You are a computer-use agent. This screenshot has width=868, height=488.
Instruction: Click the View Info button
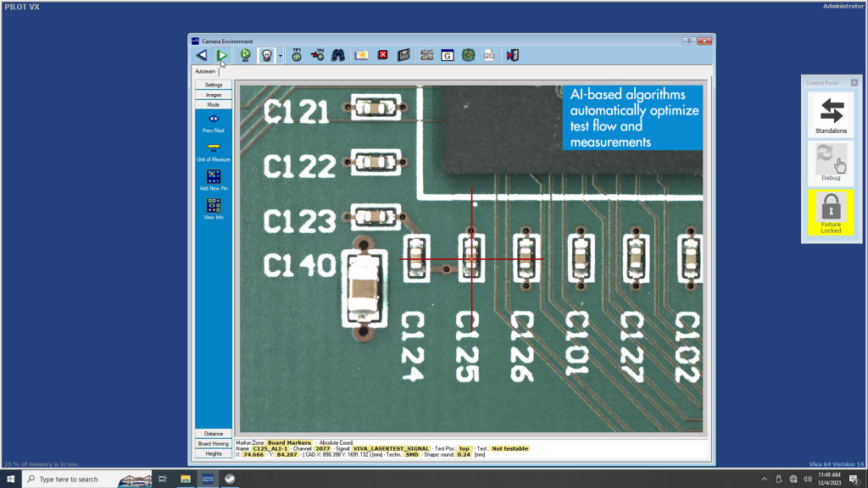pyautogui.click(x=214, y=208)
